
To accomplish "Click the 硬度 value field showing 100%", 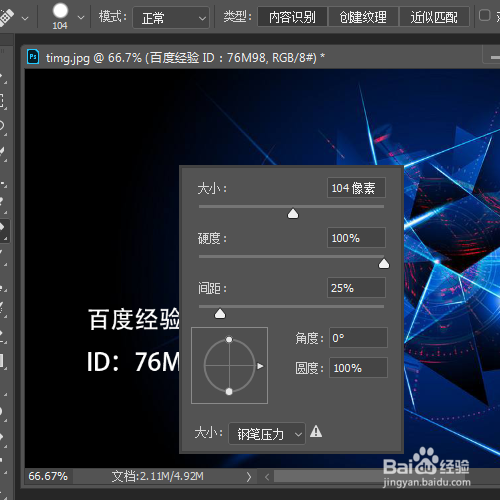I will pyautogui.click(x=356, y=238).
